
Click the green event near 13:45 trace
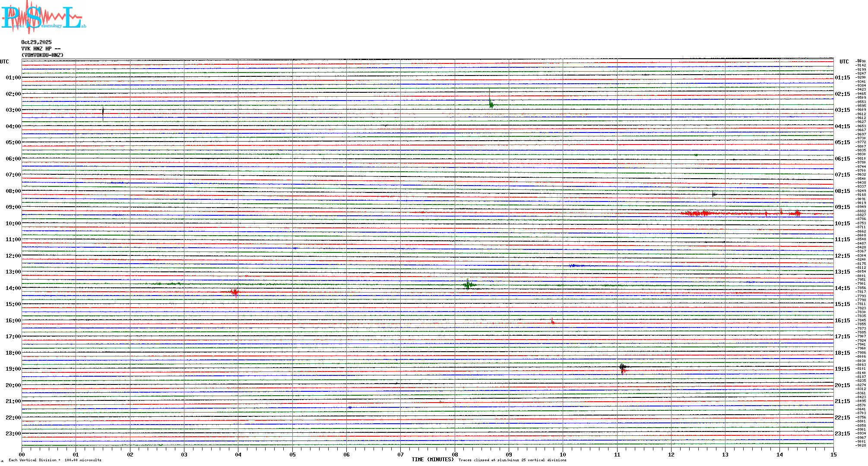coord(469,284)
